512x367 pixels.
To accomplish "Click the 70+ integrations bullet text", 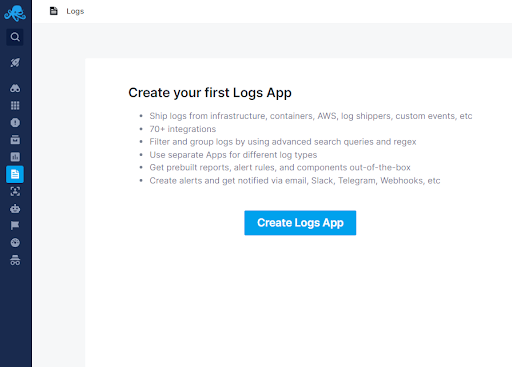I will (x=183, y=129).
